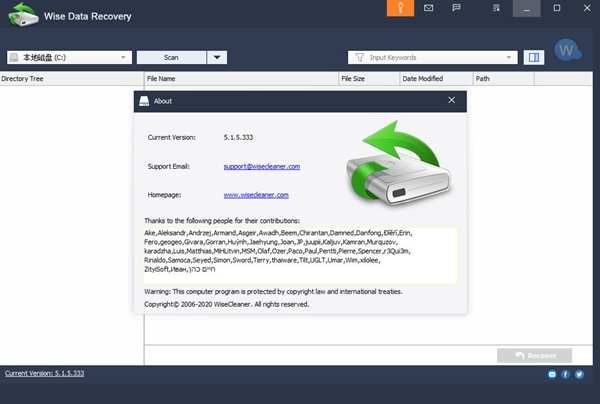600x404 pixels.
Task: Minimize the Wise Data Recovery window
Action: 527,8
